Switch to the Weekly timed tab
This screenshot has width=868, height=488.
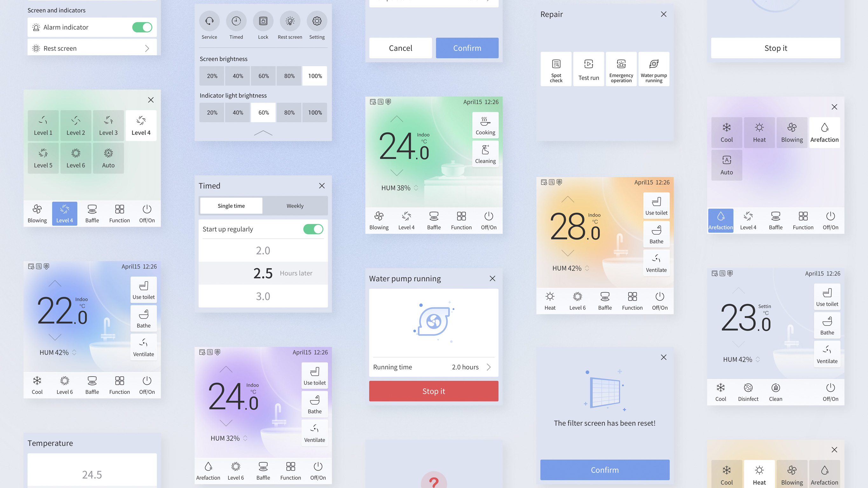[295, 206]
